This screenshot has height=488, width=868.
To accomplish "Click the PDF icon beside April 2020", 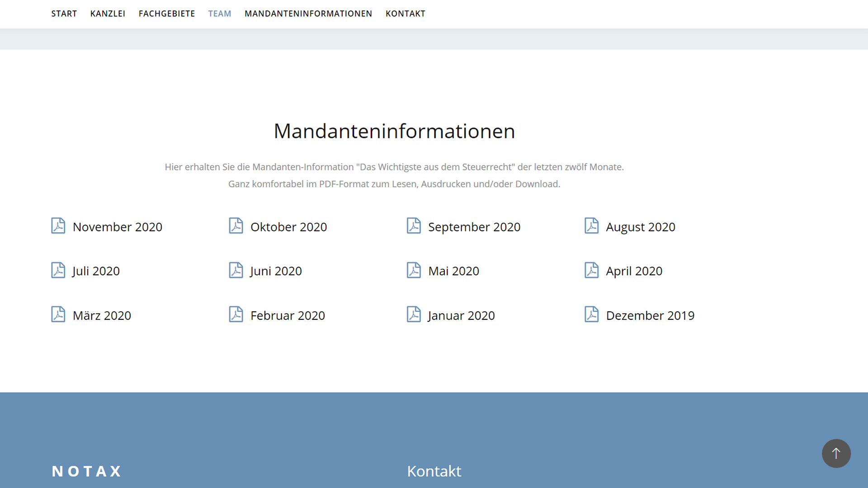I will click(591, 270).
